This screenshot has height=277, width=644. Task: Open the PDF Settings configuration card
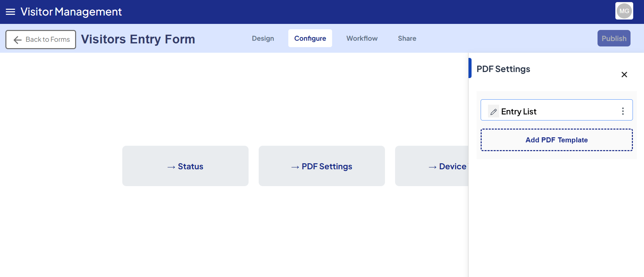322,166
